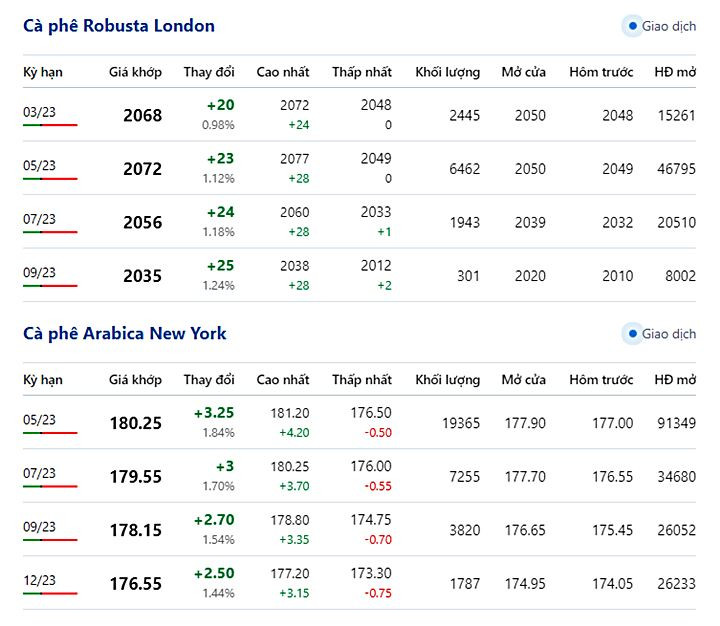Image resolution: width=720 pixels, height=626 pixels.
Task: Click the +20 change value
Action: point(220,105)
